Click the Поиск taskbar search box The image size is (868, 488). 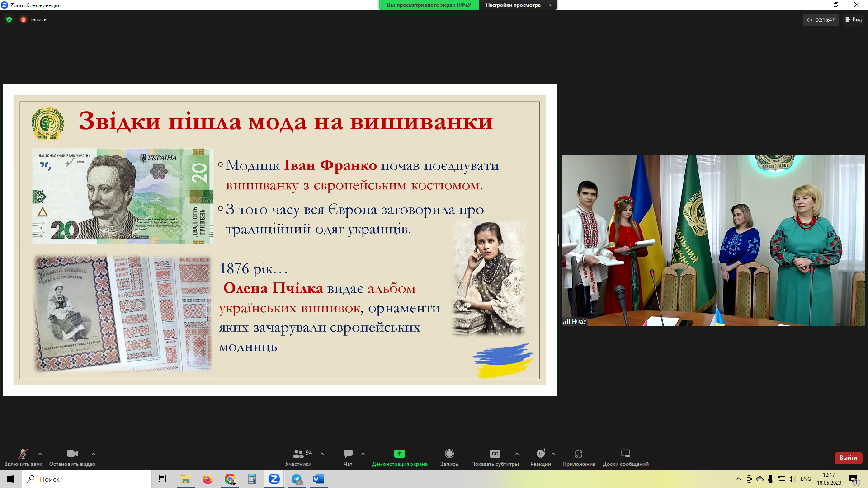pyautogui.click(x=87, y=479)
